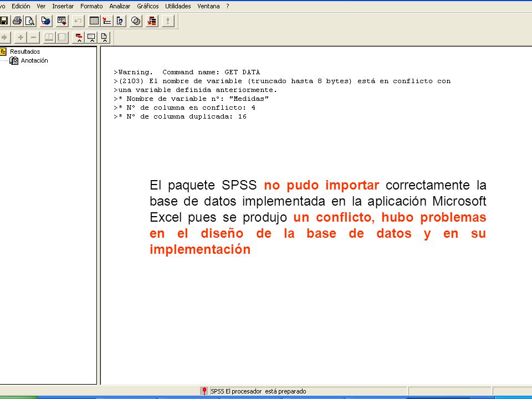
Task: Click the 'Nº de columna en conflicto: 4' line
Action: 185,107
